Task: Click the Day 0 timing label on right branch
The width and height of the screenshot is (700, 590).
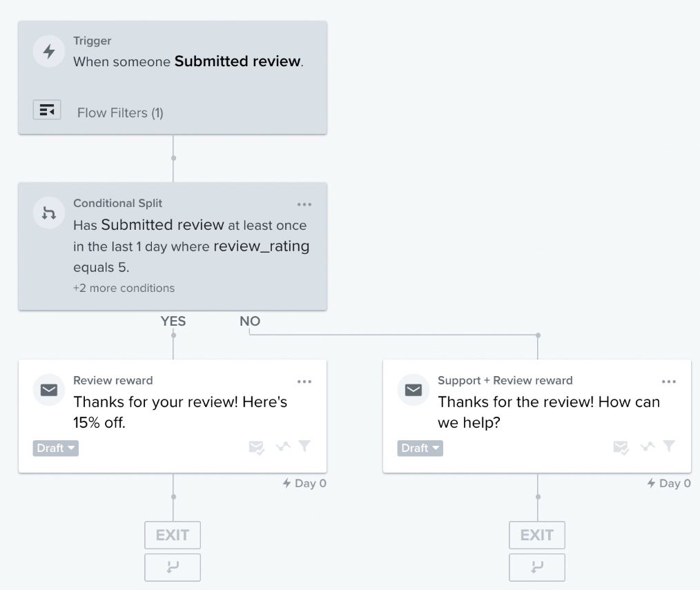Action: (x=668, y=483)
